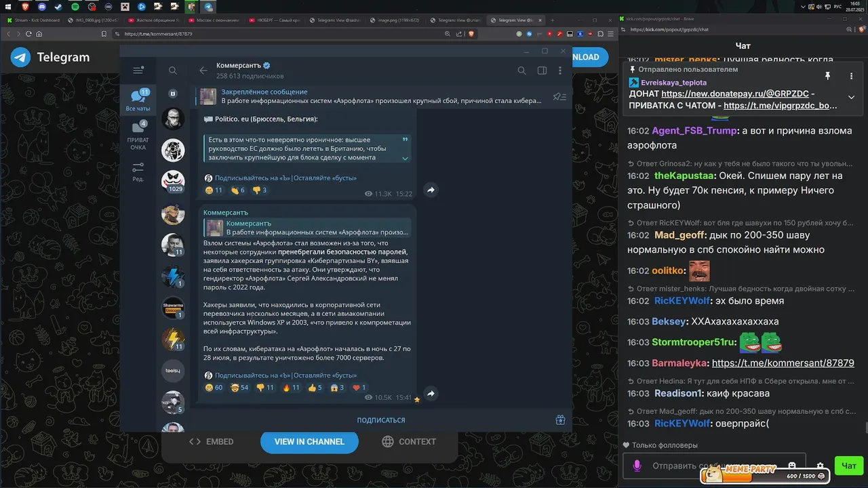Click the thumbs-up 5 reaction
868x488 pixels.
coord(315,388)
